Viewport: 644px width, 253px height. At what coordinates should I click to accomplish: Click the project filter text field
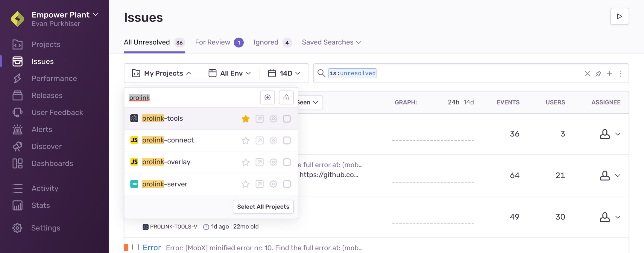[192, 98]
